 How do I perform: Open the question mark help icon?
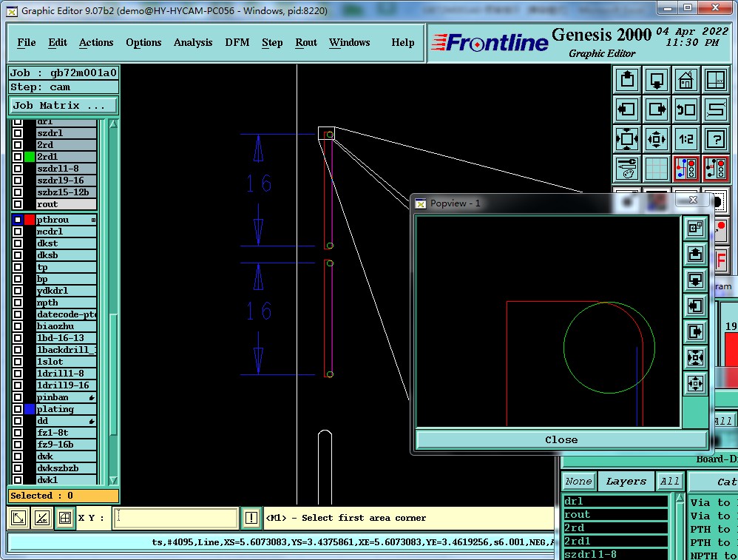pos(715,139)
